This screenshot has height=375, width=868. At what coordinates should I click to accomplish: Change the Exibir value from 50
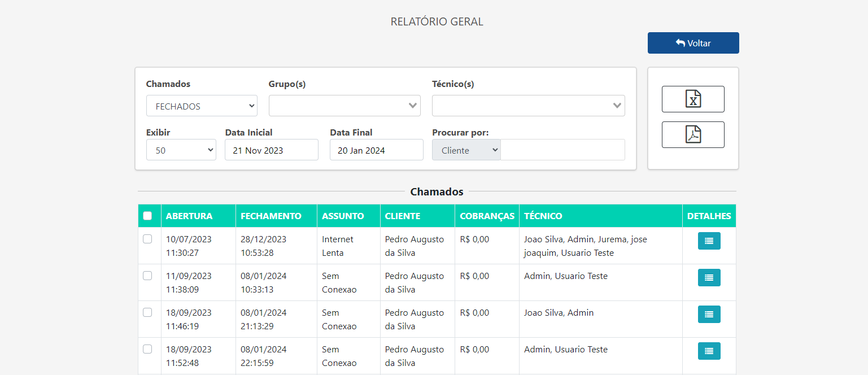(x=181, y=150)
